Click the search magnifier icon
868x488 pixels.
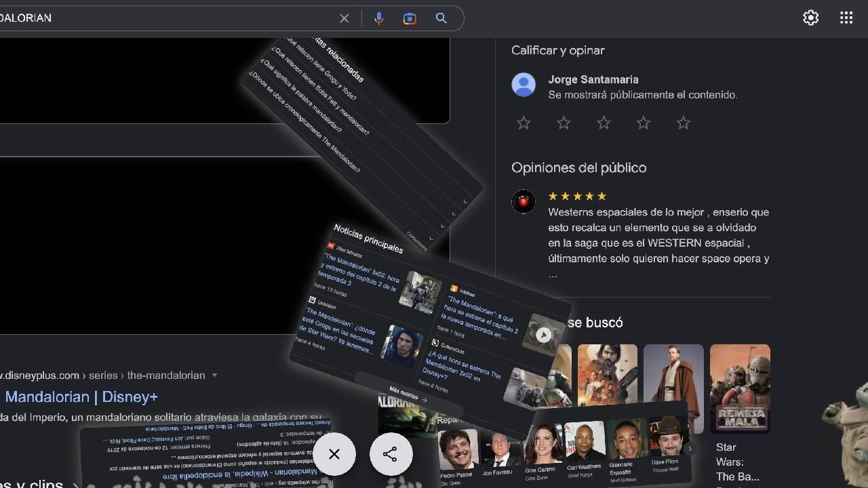441,18
